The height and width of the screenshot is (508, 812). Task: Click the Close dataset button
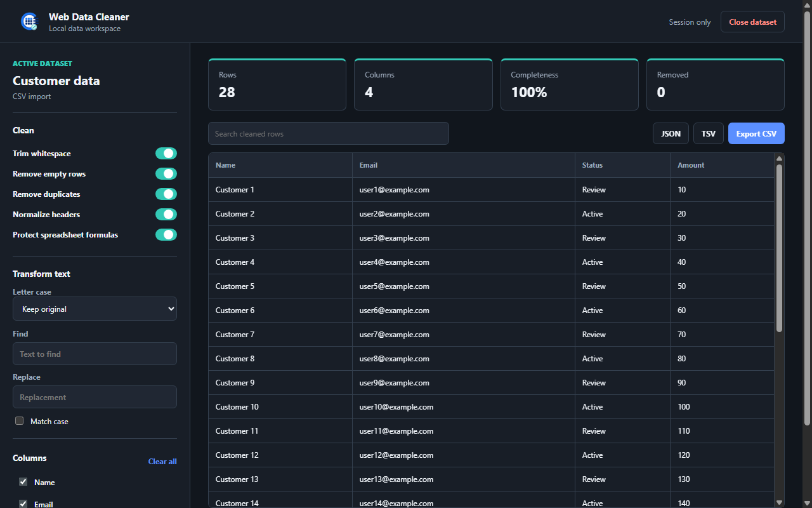(x=752, y=22)
